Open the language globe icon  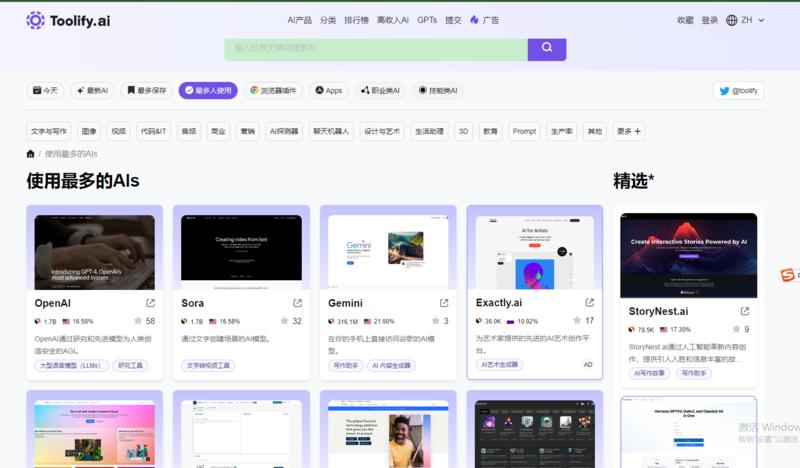click(732, 20)
